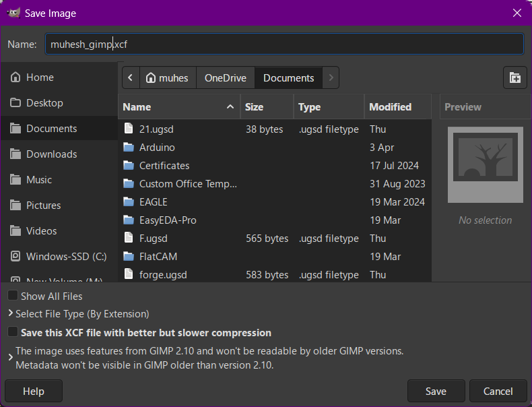Click the folder icon beside EAGLE

point(129,202)
